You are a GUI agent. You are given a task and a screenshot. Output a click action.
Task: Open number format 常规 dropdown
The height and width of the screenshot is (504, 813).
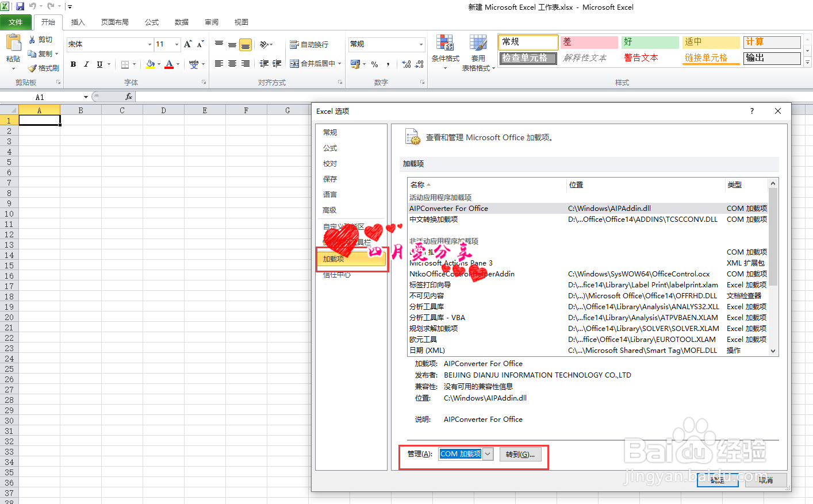tap(421, 44)
